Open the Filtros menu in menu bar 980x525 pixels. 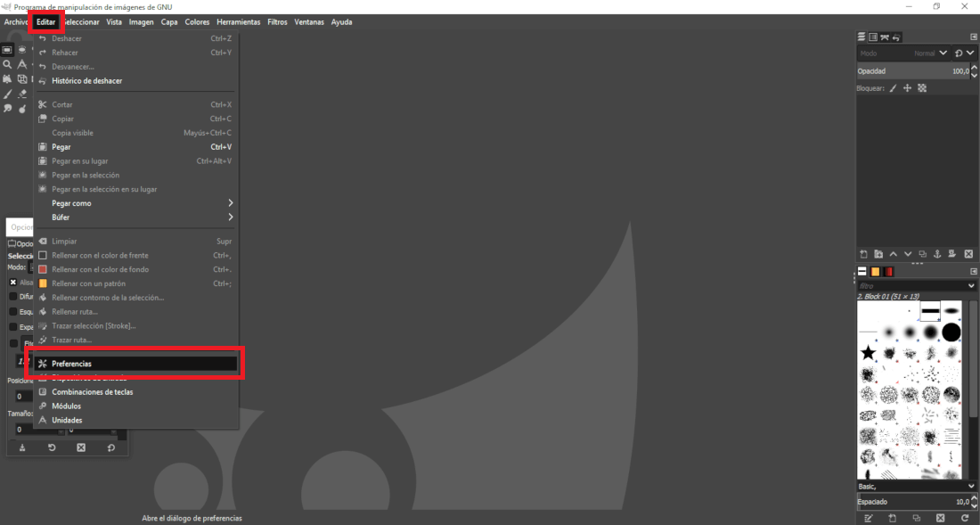click(277, 22)
